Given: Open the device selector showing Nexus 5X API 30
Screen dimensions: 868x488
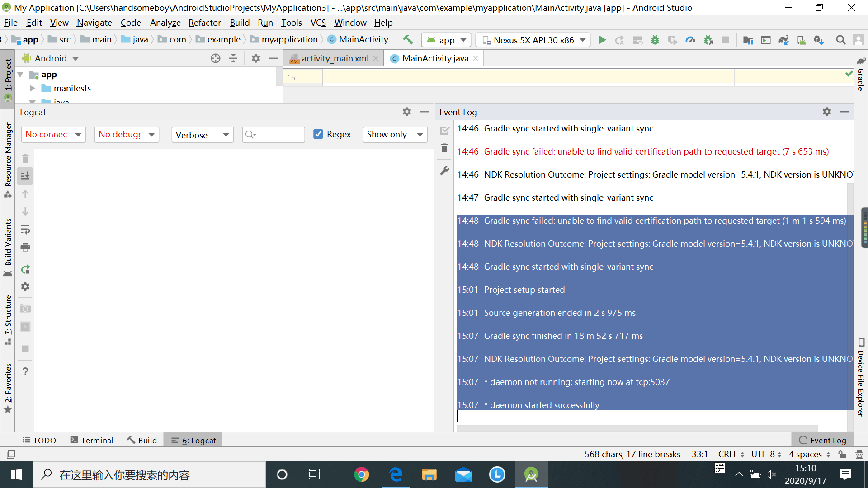Looking at the screenshot, I should tap(533, 40).
